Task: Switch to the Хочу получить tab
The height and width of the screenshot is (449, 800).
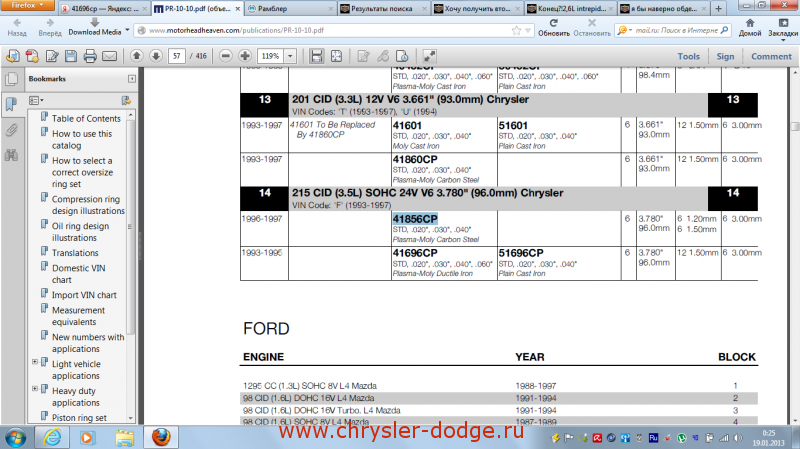Action: click(476, 9)
